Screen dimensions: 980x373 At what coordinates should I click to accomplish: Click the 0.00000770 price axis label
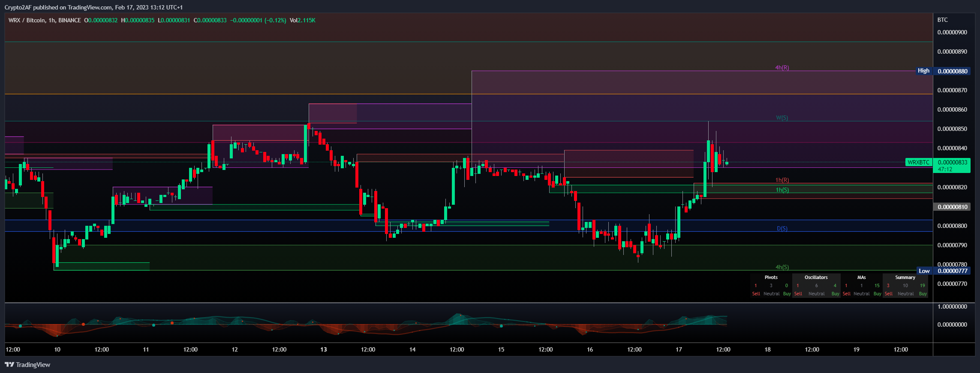(952, 284)
